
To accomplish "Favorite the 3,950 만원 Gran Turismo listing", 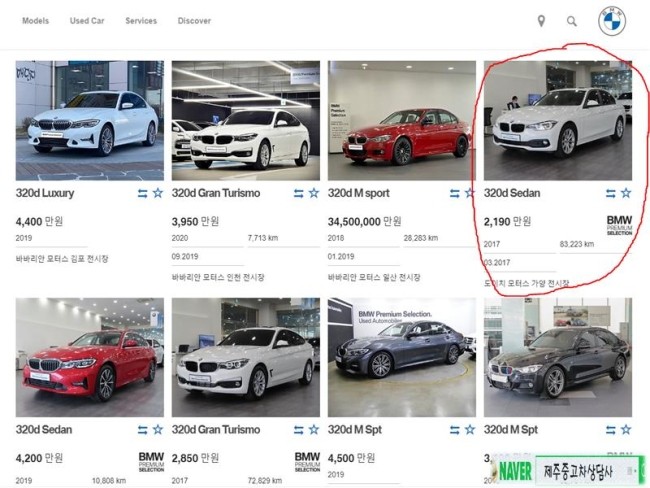I will click(x=314, y=193).
